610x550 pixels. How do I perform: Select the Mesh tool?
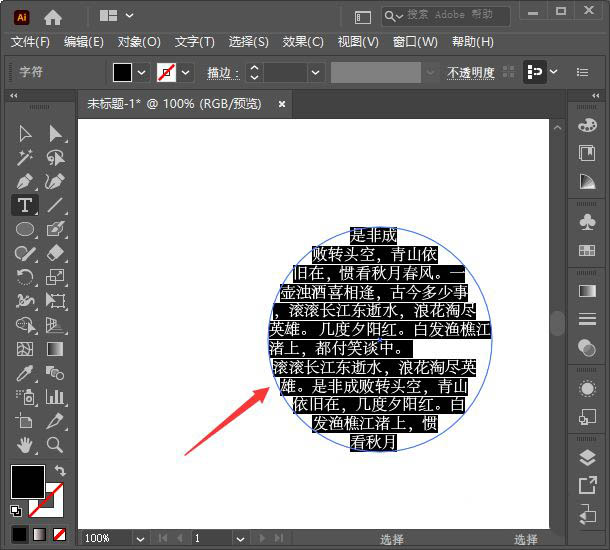pos(25,349)
